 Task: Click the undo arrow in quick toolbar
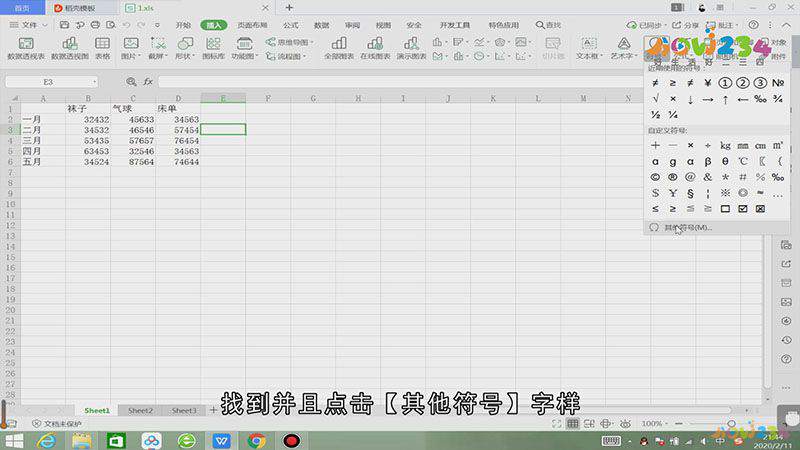(x=126, y=24)
